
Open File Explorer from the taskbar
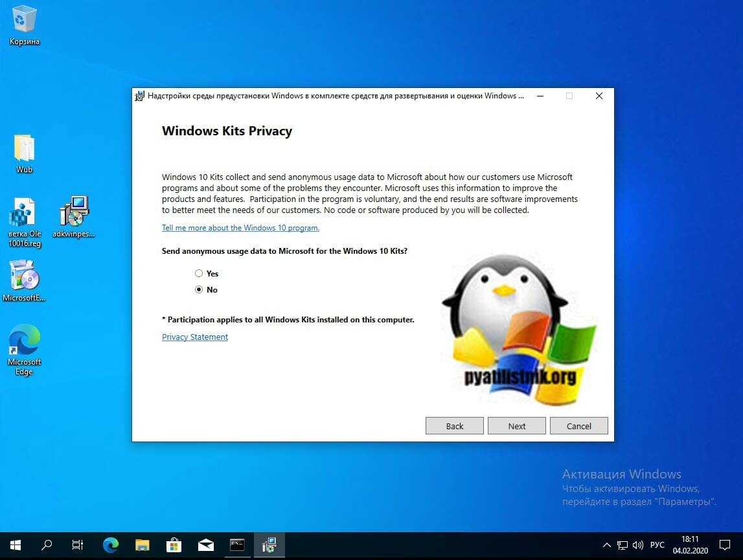(142, 545)
